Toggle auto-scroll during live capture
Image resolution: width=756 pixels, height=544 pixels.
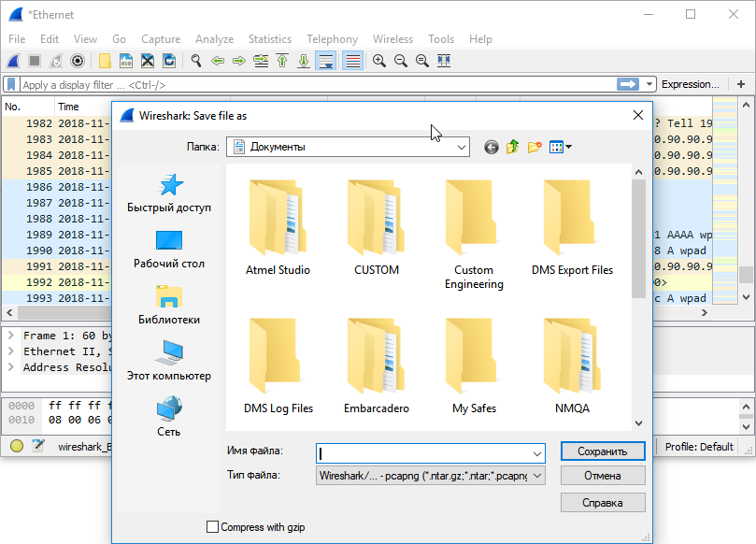coord(326,61)
